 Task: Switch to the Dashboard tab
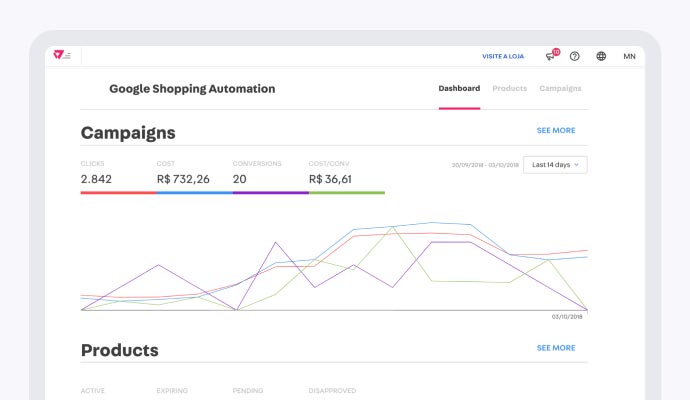point(459,88)
